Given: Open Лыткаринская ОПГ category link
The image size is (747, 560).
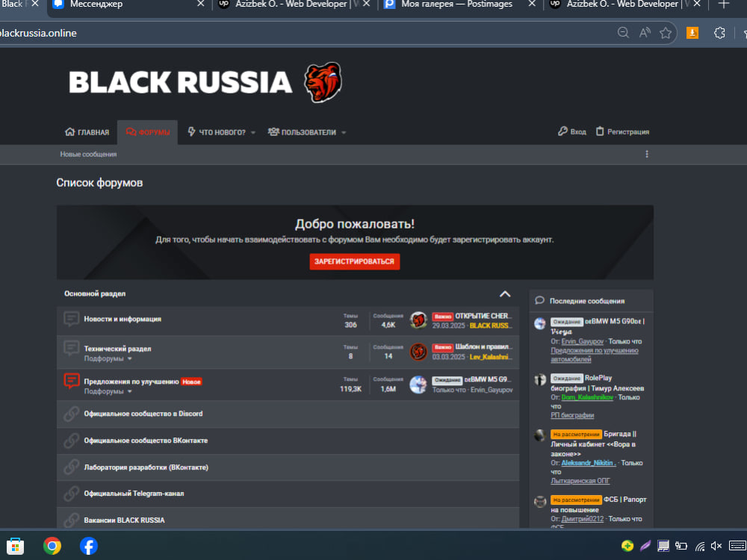Looking at the screenshot, I should point(580,481).
